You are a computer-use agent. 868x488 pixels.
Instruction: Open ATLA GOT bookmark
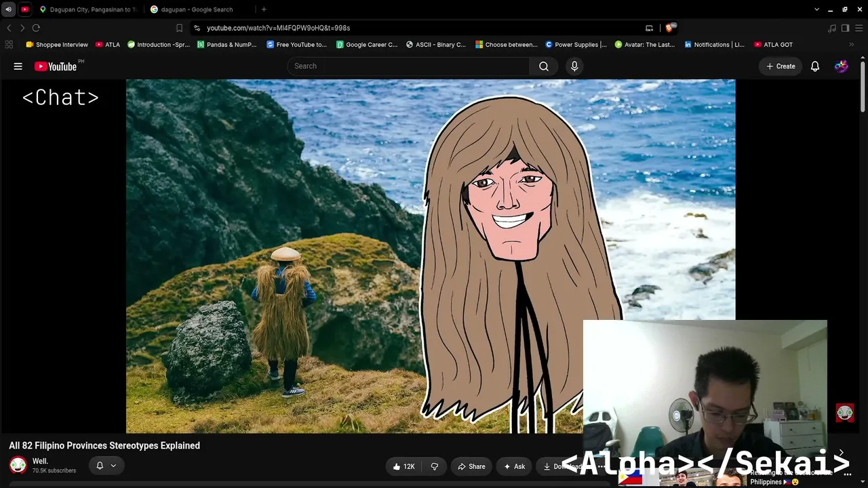774,45
